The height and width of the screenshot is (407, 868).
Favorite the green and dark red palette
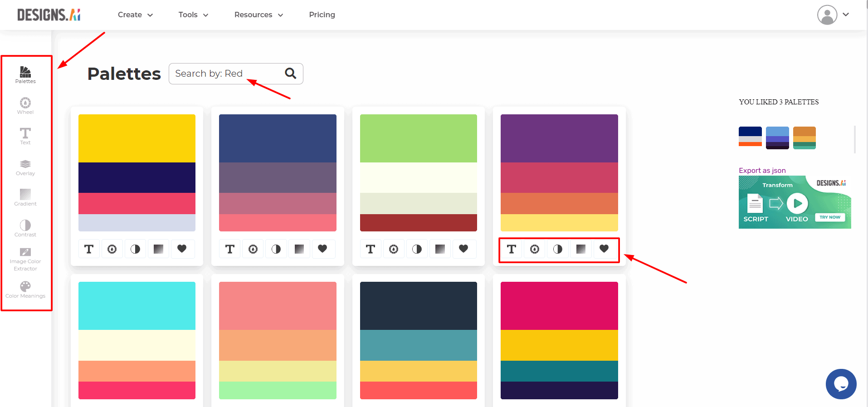[x=463, y=249]
